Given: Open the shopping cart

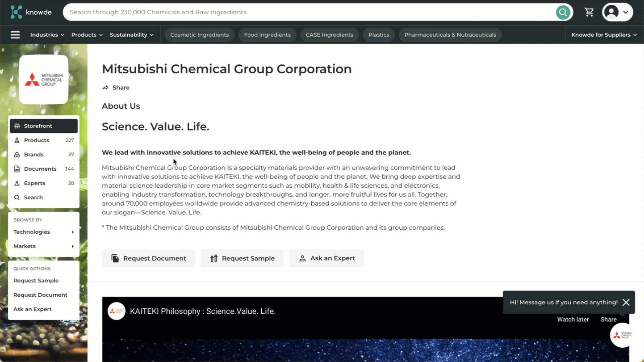Looking at the screenshot, I should coord(589,13).
